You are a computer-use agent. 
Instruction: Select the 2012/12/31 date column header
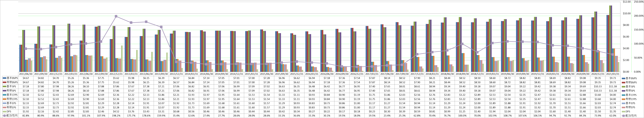click(x=116, y=74)
